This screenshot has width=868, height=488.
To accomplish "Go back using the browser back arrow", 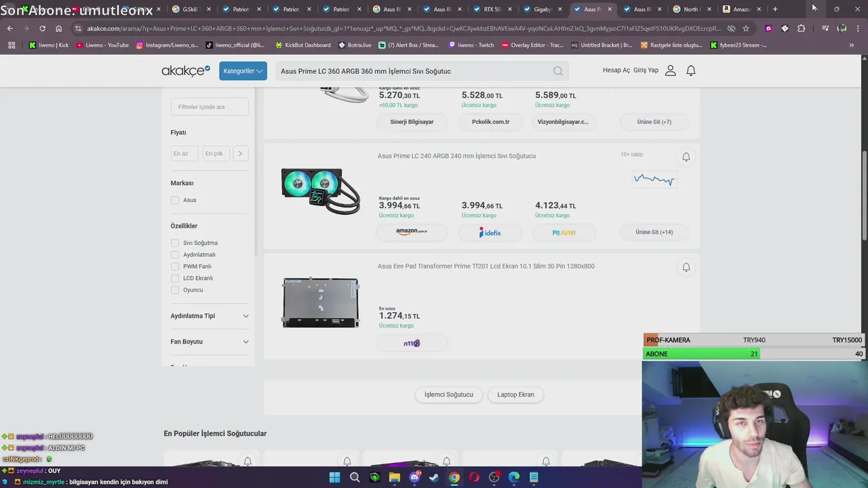I will click(10, 28).
